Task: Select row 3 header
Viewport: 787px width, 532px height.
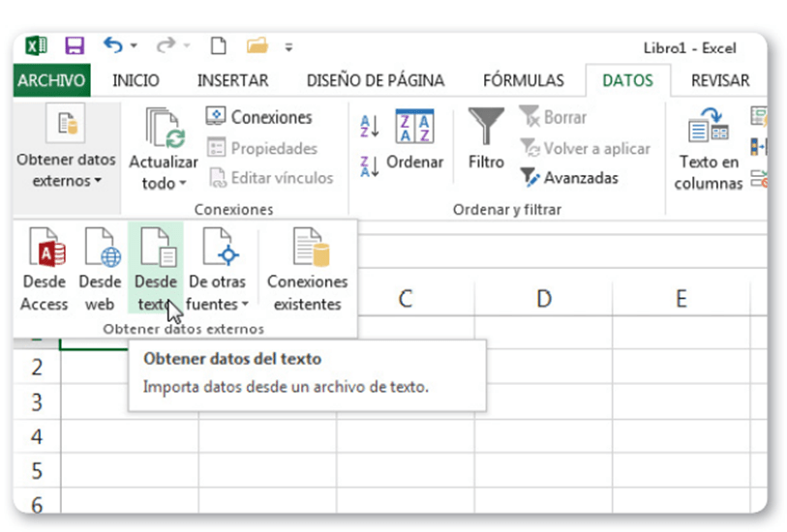Action: tap(37, 402)
